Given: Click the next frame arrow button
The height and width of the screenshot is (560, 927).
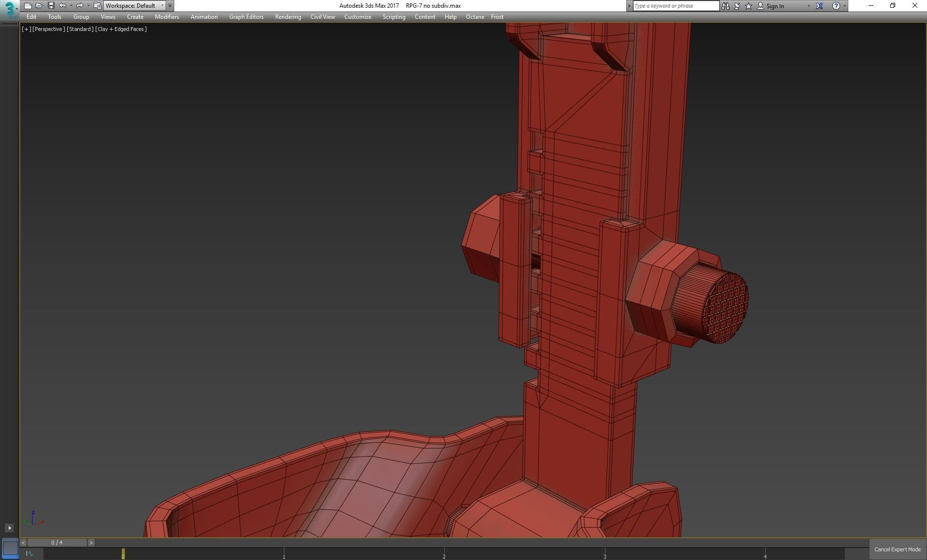Looking at the screenshot, I should click(x=91, y=543).
